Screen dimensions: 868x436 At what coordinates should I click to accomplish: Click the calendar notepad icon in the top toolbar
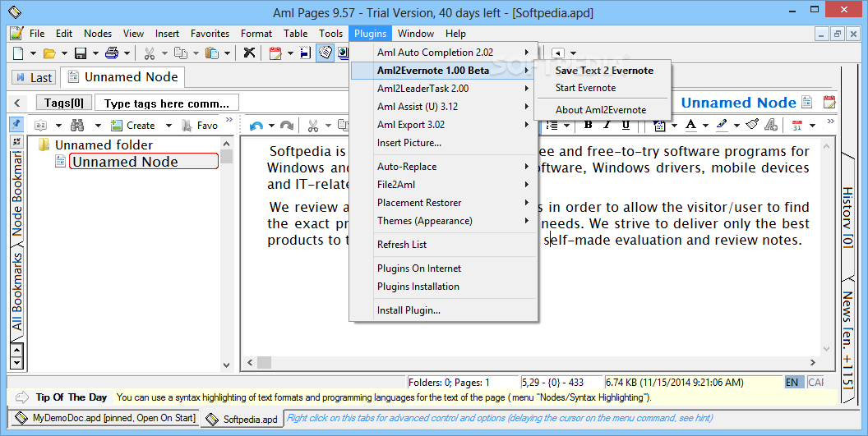[x=275, y=53]
